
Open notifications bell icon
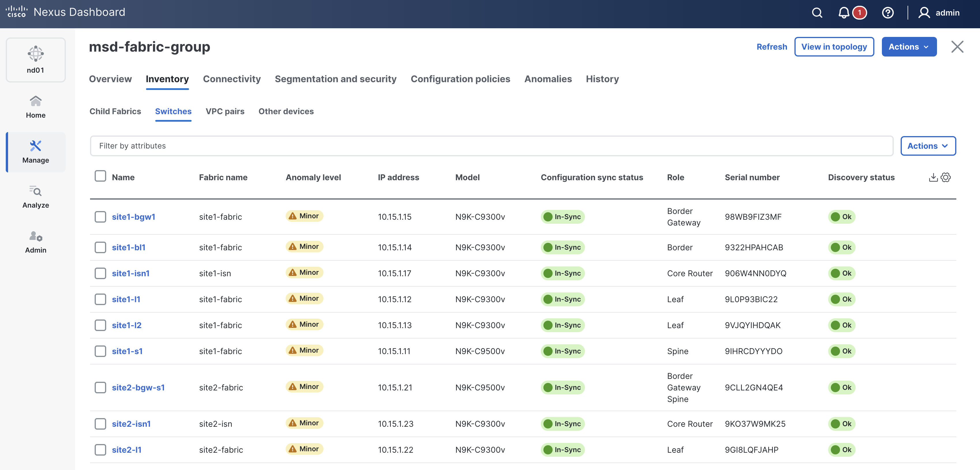[x=844, y=13]
